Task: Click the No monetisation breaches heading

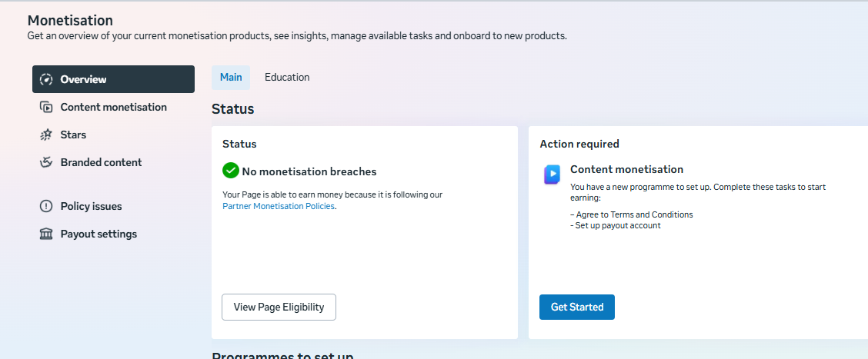Action: pyautogui.click(x=309, y=171)
